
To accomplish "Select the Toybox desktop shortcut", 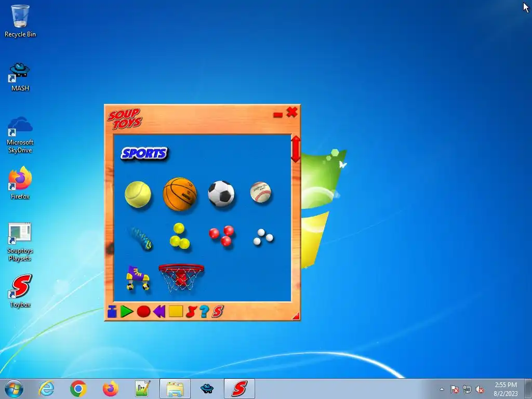I will 20,291.
